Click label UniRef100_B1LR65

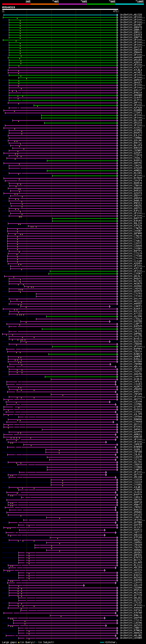pyautogui.click(x=131, y=562)
